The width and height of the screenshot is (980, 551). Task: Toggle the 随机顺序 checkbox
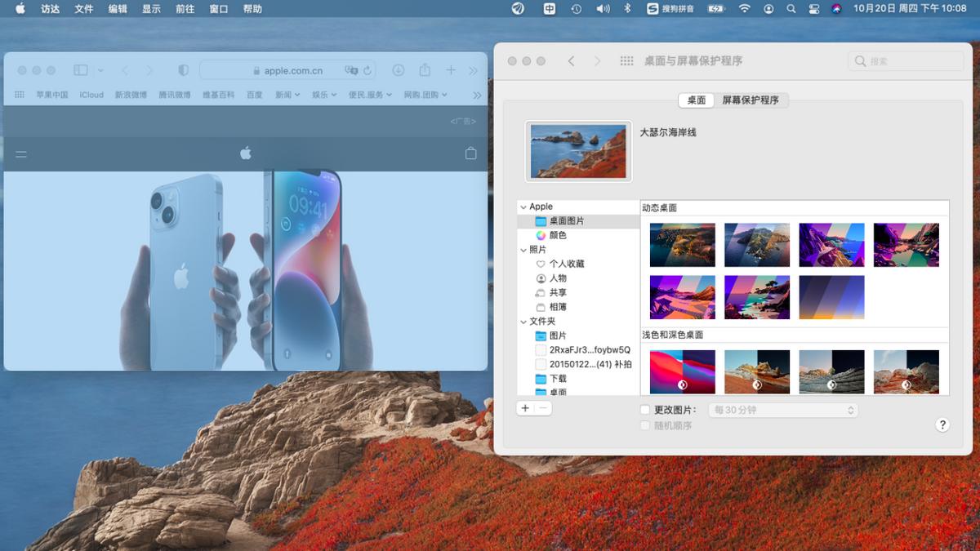pos(645,425)
